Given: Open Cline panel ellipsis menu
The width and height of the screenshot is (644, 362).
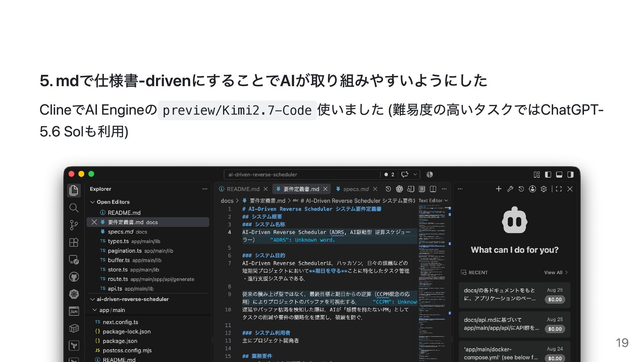Looking at the screenshot, I should pos(460,189).
